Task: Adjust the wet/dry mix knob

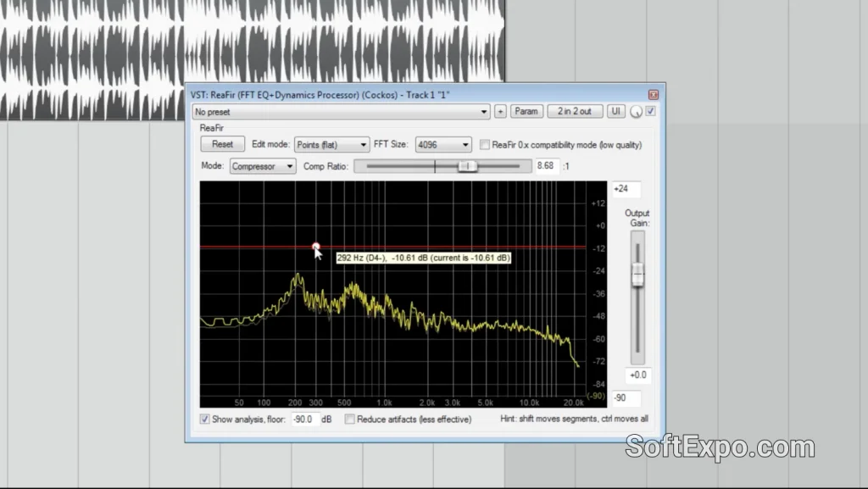Action: point(637,112)
